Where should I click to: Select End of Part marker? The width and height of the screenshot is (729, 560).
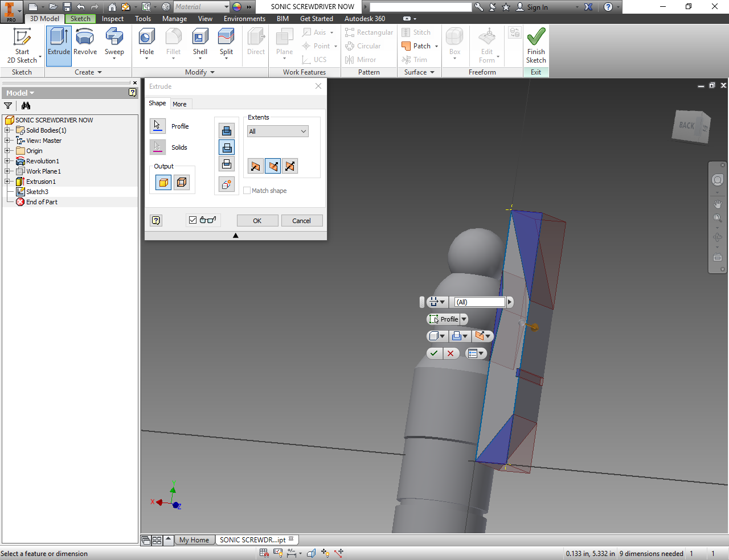coord(42,202)
